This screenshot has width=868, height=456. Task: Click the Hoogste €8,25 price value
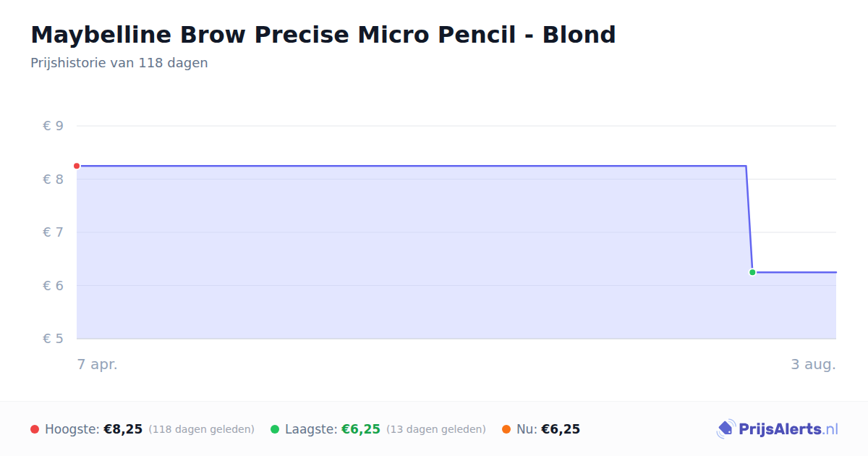(123, 429)
